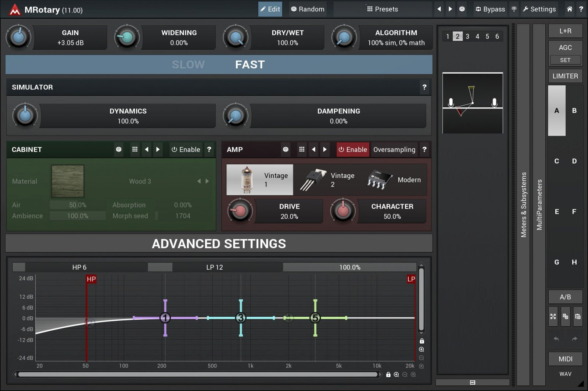The image size is (588, 391).
Task: Expand the Advanced Settings section
Action: point(219,244)
